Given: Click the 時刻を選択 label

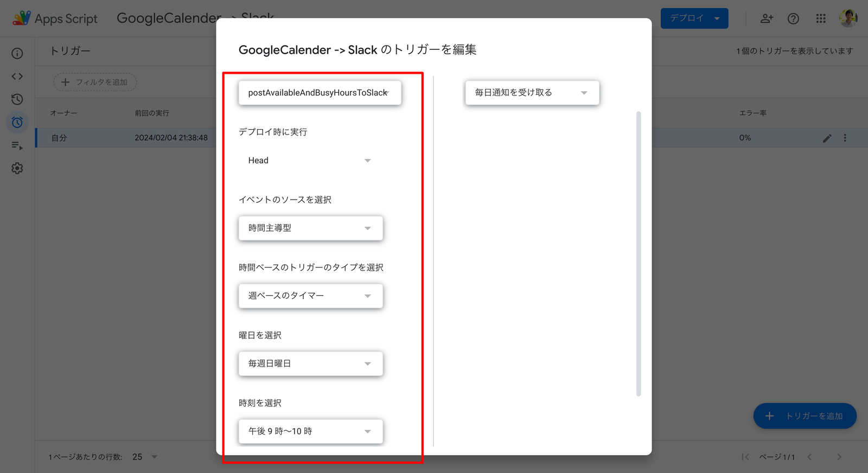Looking at the screenshot, I should pyautogui.click(x=260, y=403).
